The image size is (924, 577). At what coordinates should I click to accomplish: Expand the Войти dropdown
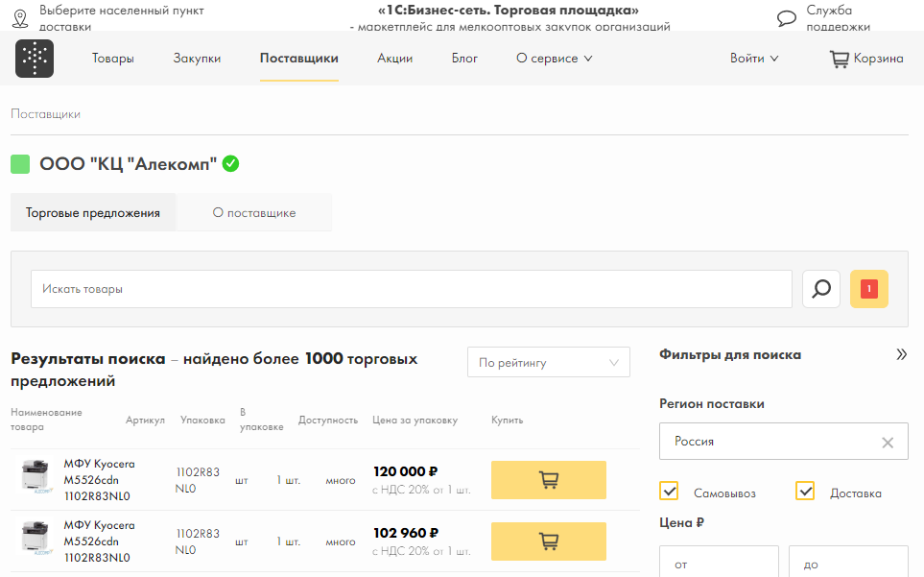point(754,59)
